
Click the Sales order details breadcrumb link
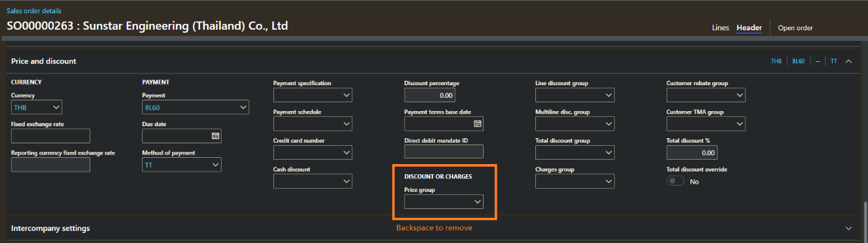34,11
